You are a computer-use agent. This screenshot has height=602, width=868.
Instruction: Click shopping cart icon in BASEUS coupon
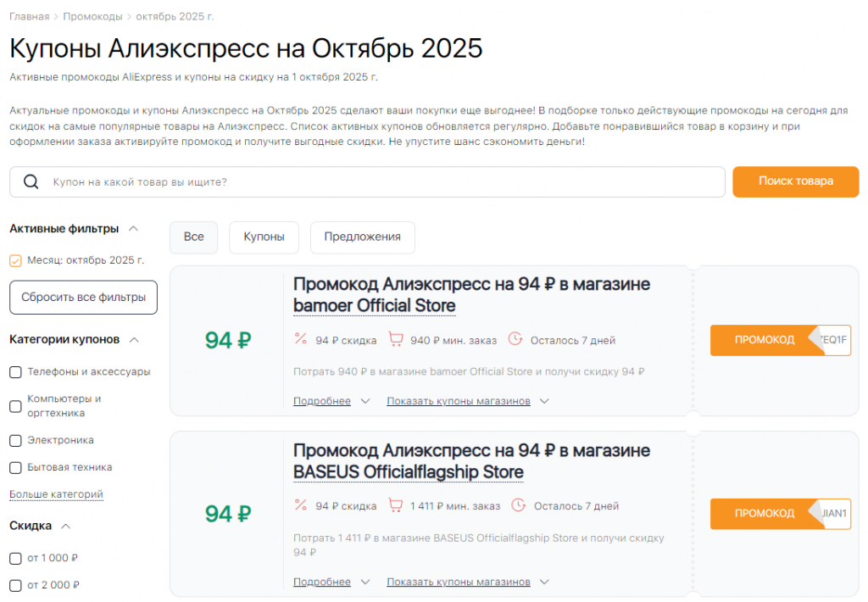(395, 505)
